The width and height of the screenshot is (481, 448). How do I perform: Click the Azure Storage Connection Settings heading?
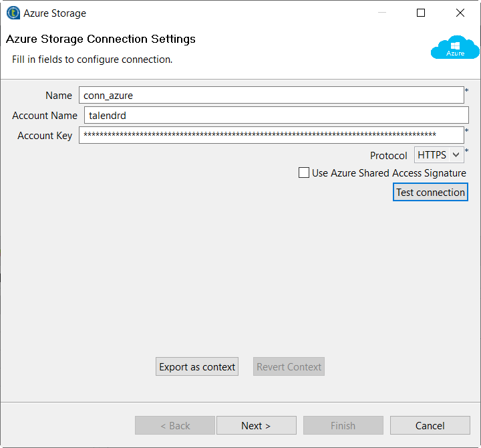coord(101,39)
